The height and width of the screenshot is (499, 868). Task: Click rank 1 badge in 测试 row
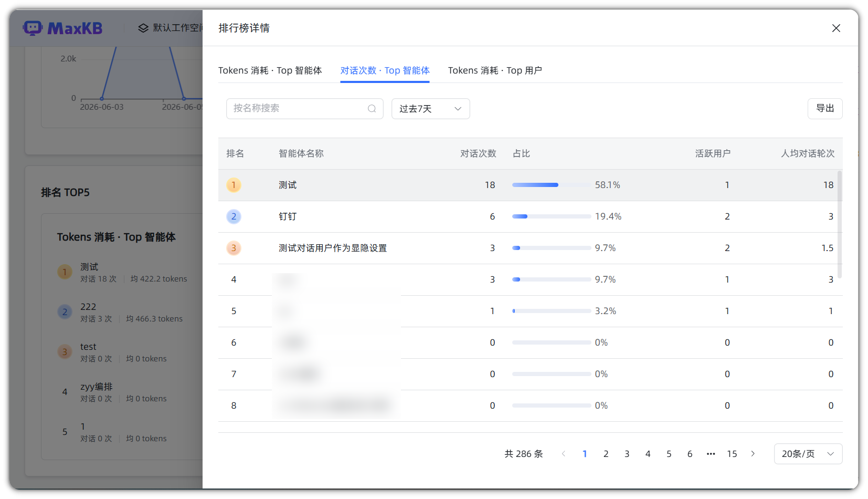234,185
